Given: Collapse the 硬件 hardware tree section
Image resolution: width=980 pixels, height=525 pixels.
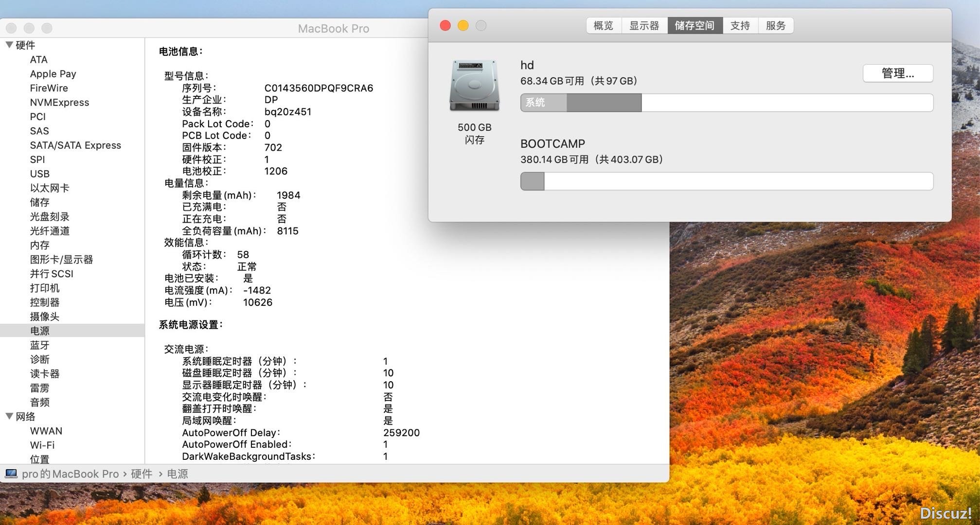Looking at the screenshot, I should 9,45.
